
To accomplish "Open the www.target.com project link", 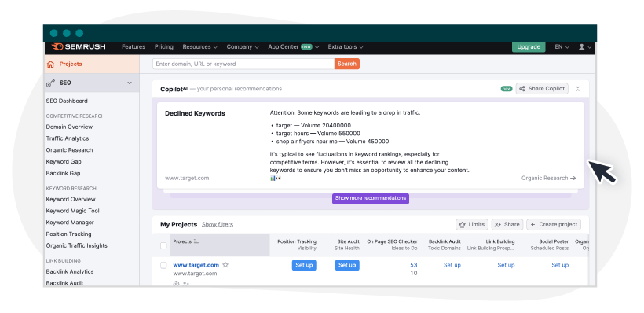I will [x=196, y=265].
